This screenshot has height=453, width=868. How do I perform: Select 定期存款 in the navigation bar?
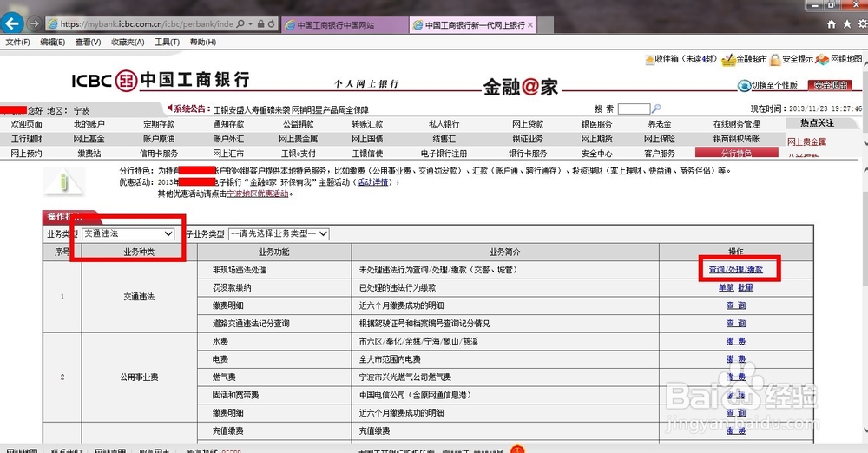[x=158, y=124]
